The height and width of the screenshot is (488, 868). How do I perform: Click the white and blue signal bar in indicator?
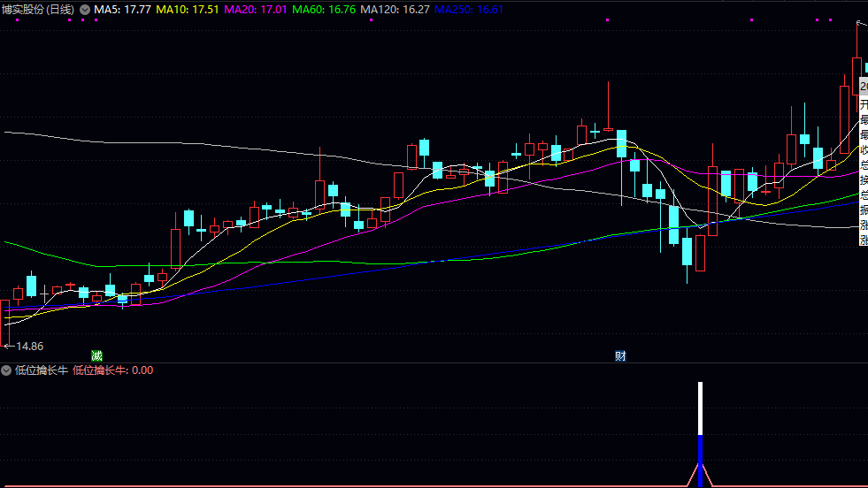point(700,433)
